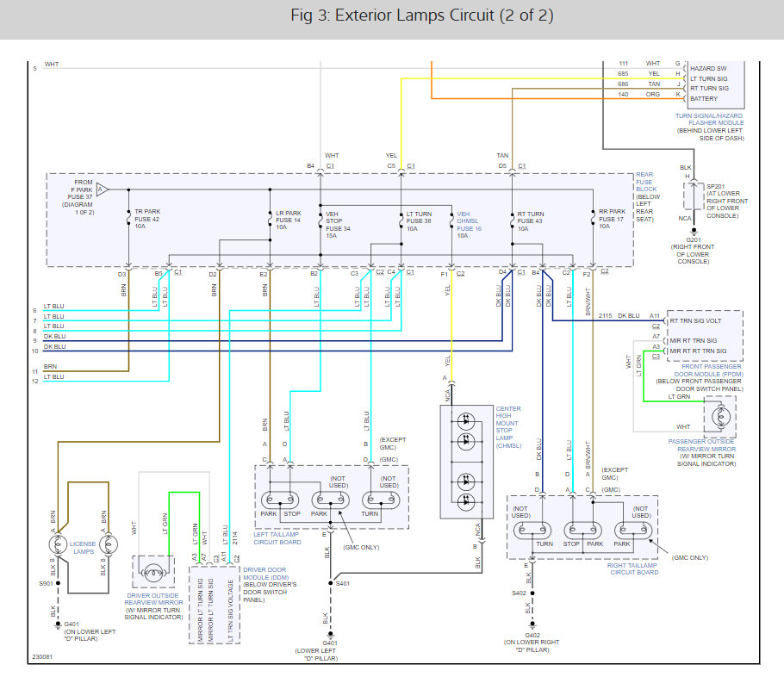The image size is (784, 677).
Task: Click 'RIGHT TAILLAMP CIRCUIT BOARD' label
Action: tap(632, 569)
